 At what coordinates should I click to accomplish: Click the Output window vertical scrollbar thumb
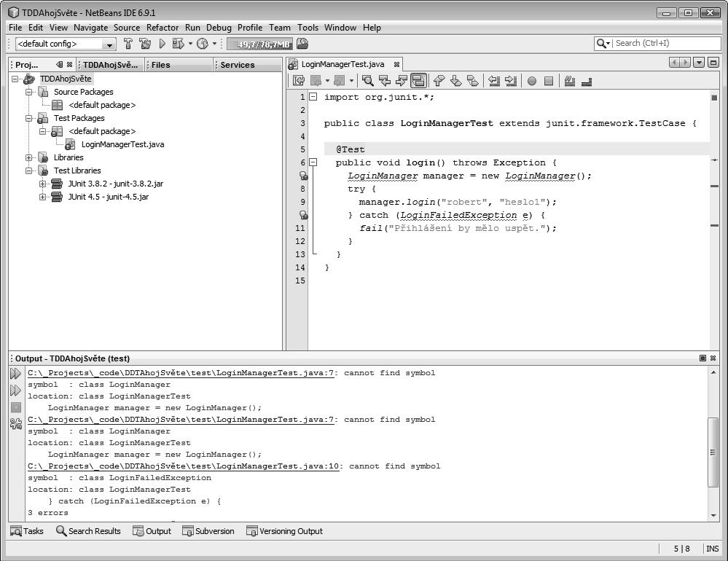point(713,452)
